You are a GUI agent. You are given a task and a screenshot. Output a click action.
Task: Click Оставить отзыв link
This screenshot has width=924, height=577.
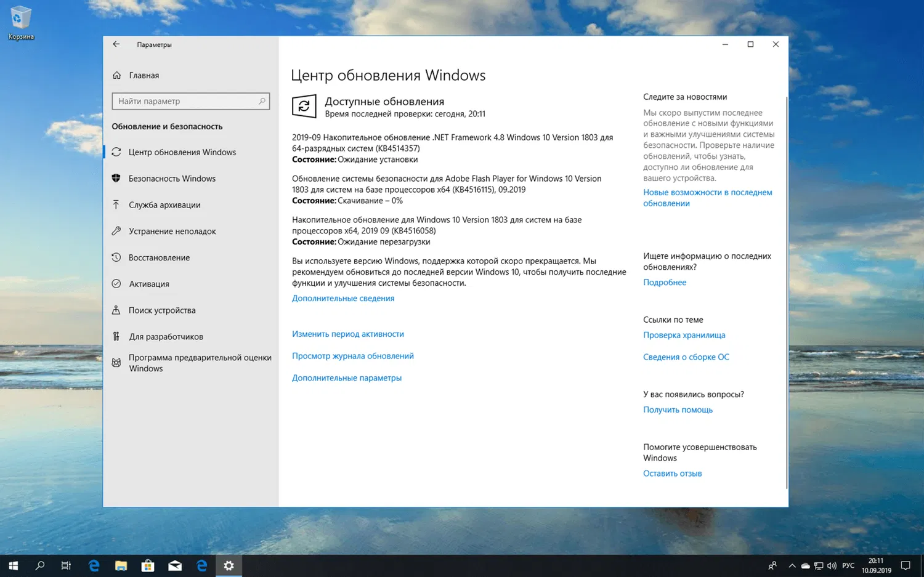point(673,474)
